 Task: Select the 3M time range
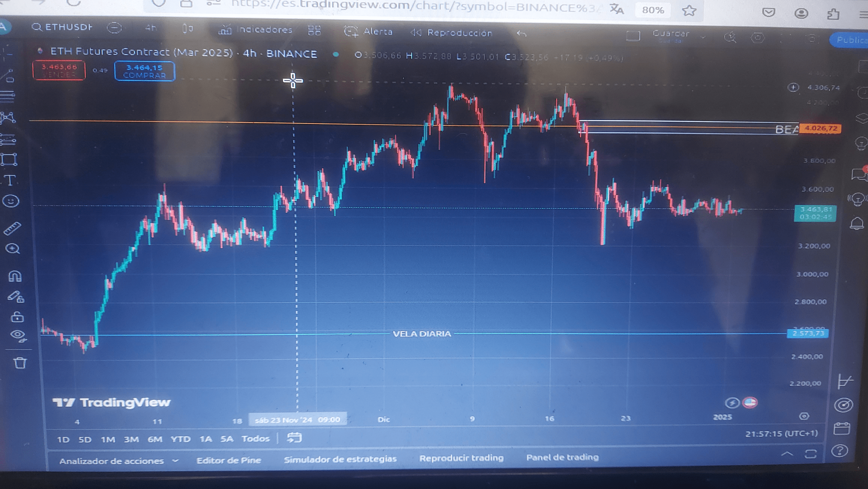[x=131, y=439]
